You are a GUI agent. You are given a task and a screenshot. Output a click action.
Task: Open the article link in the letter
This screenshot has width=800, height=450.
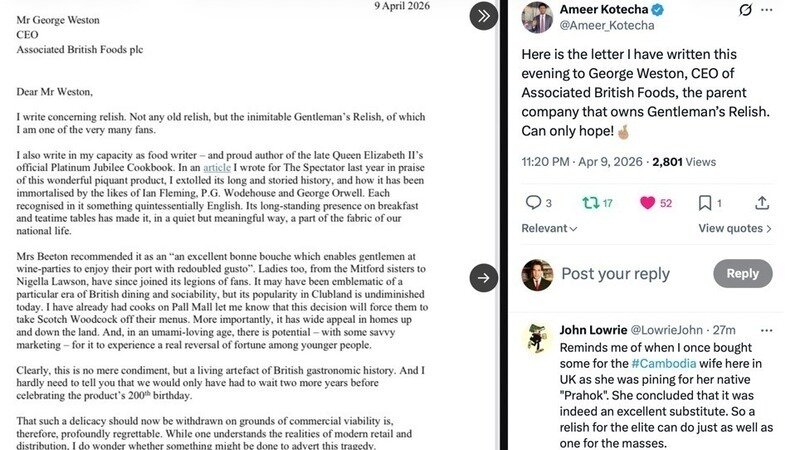pos(217,167)
